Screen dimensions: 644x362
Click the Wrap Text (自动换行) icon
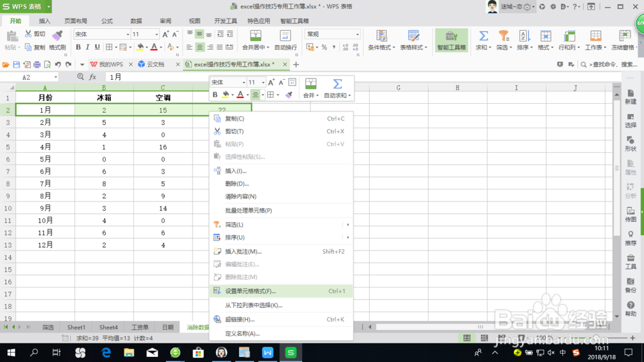coord(285,35)
